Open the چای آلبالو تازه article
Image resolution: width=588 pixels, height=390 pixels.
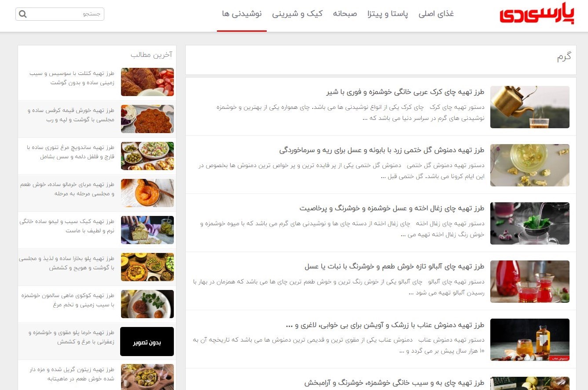coord(394,266)
